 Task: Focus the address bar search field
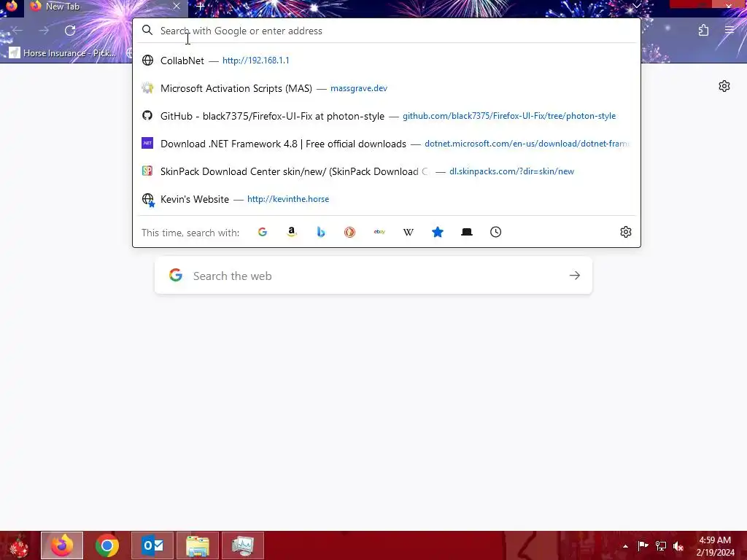pos(387,31)
